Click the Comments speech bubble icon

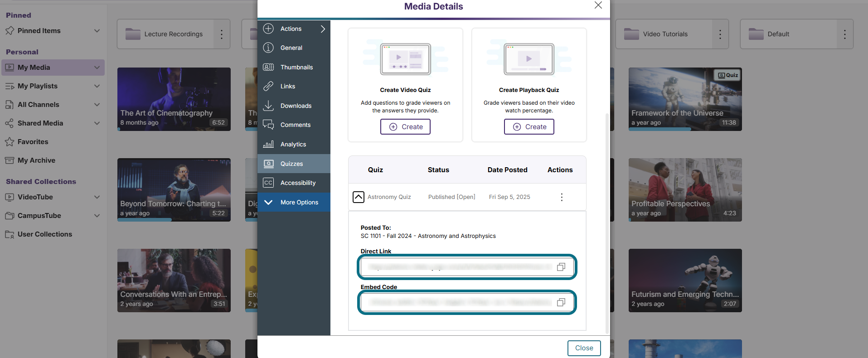point(268,125)
